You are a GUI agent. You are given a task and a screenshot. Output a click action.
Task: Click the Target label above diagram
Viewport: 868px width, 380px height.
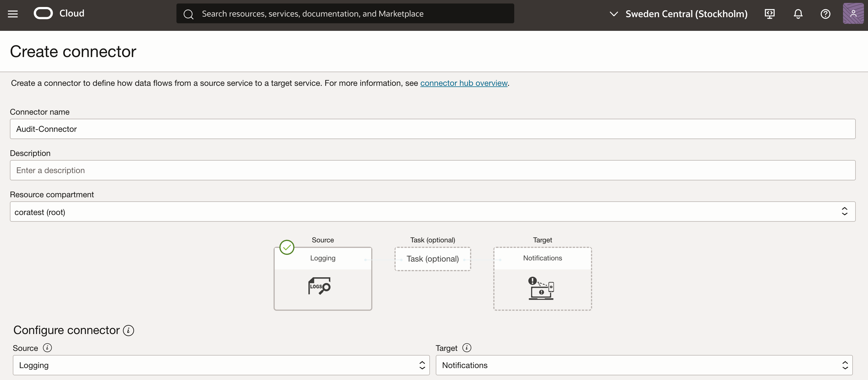coord(542,240)
